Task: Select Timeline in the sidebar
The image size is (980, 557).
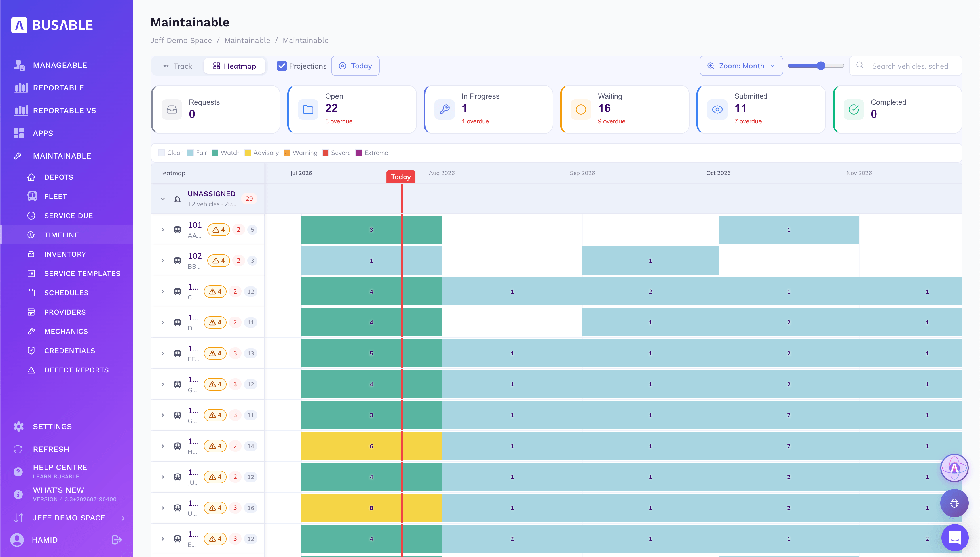Action: [x=67, y=235]
